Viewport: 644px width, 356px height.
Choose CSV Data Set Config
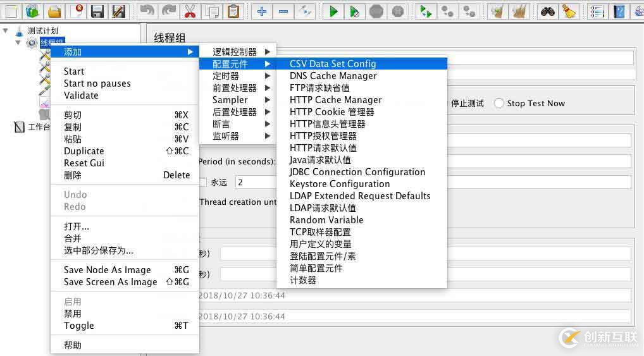[362, 64]
